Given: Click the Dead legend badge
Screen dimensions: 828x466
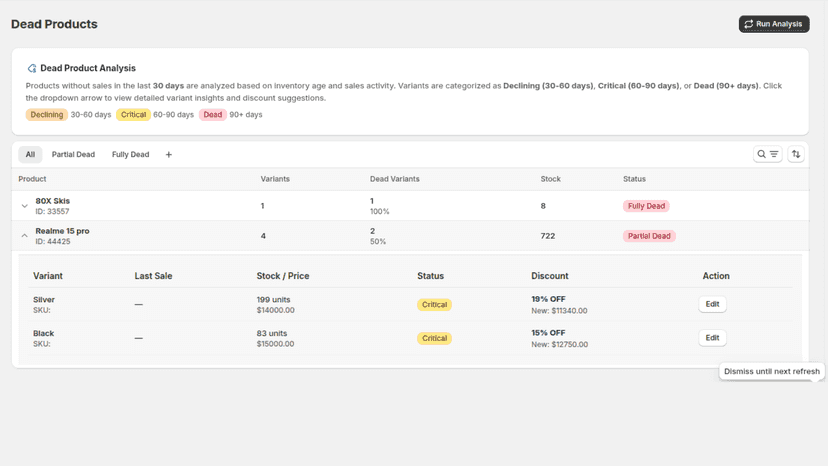Looking at the screenshot, I should click(213, 115).
